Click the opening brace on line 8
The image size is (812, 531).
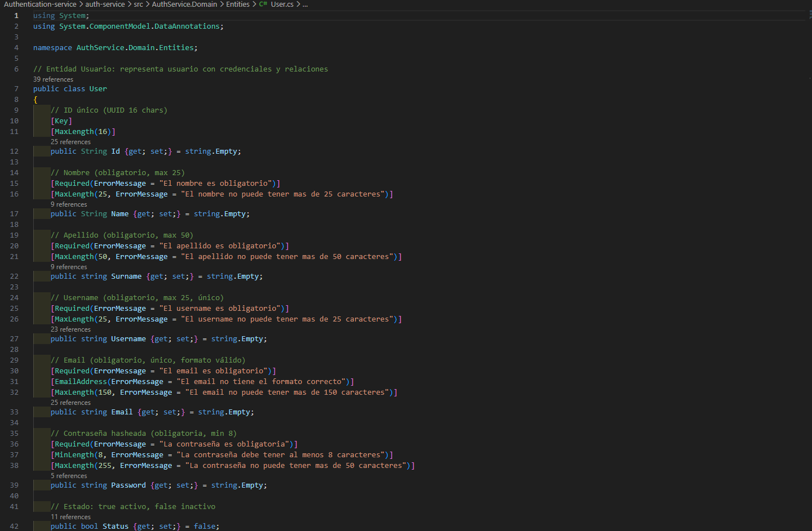(x=36, y=100)
